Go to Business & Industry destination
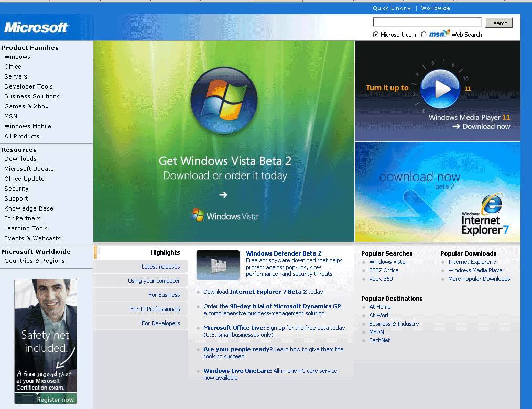 click(394, 324)
